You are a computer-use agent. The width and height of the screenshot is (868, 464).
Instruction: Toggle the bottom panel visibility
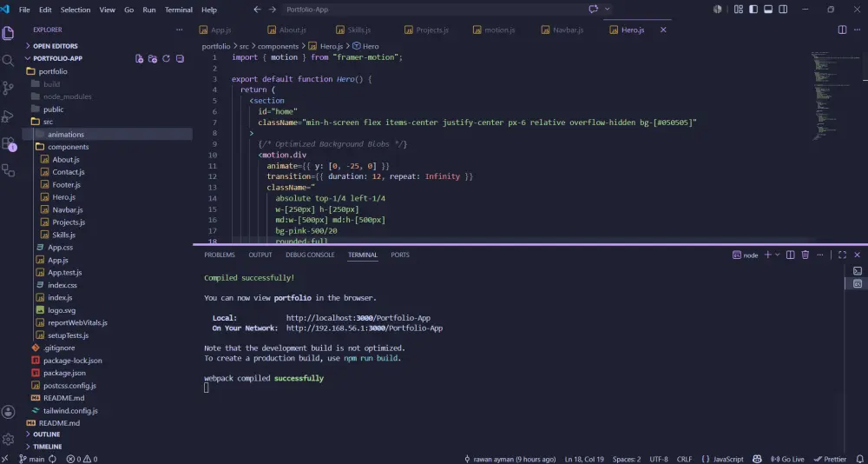pyautogui.click(x=768, y=10)
